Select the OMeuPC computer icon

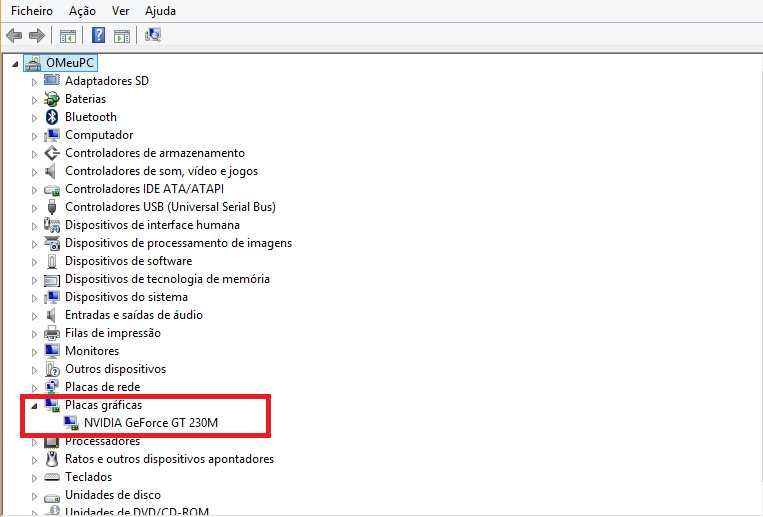click(33, 63)
